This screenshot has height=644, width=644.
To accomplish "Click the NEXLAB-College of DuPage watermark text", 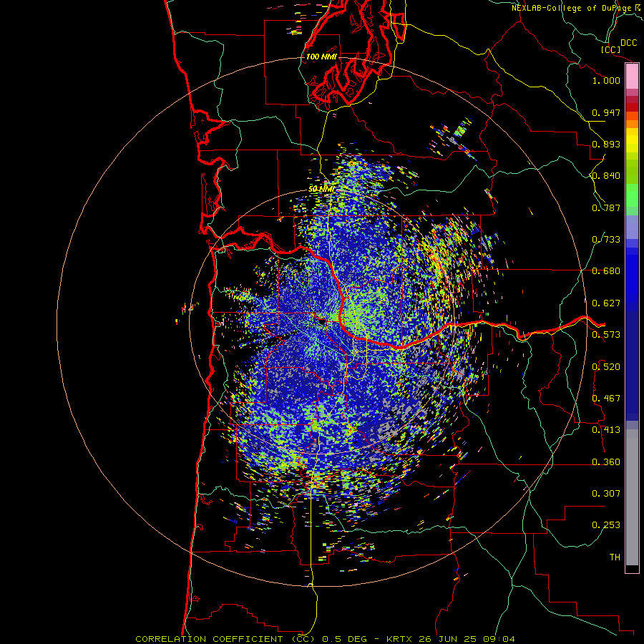I will click(x=576, y=8).
